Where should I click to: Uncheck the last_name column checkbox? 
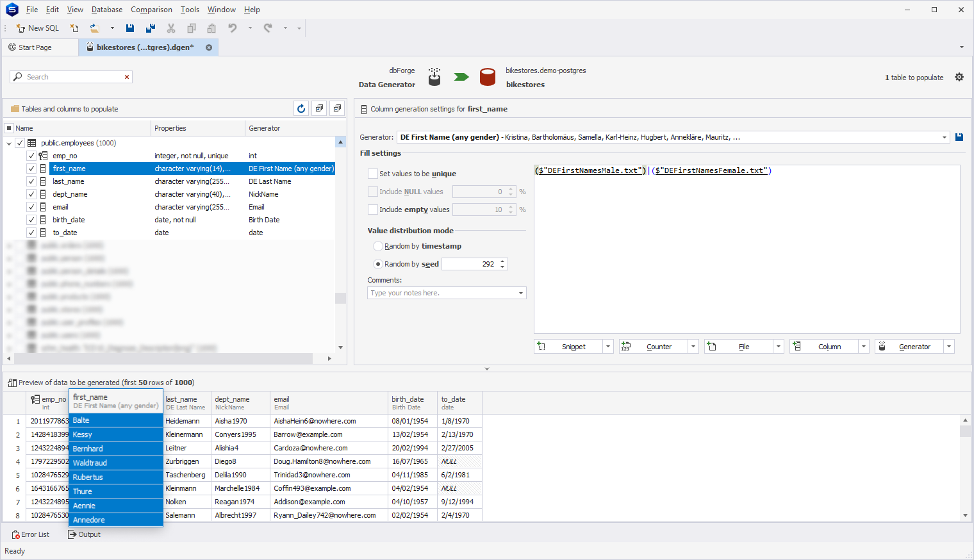click(x=31, y=181)
